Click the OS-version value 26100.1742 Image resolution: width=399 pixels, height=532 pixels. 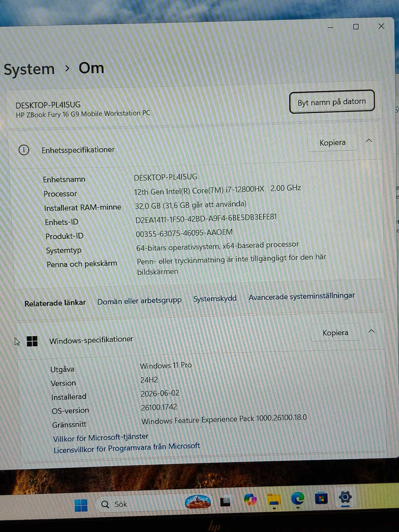tap(159, 407)
